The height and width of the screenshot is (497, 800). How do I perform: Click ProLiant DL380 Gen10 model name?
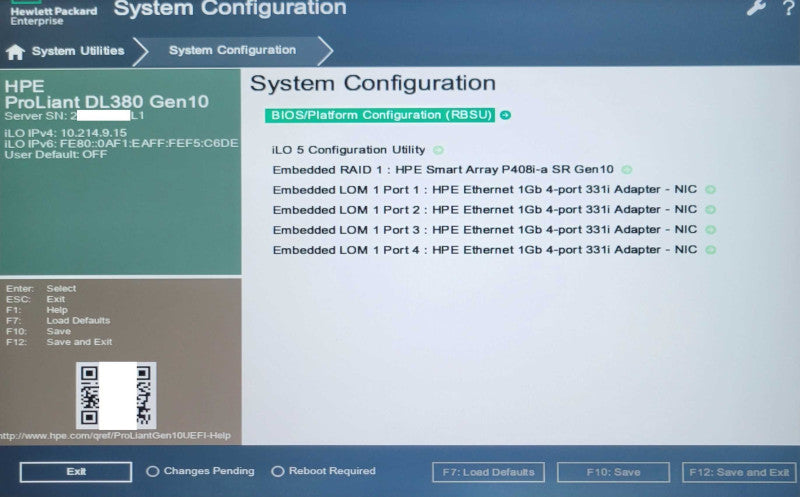coord(107,102)
